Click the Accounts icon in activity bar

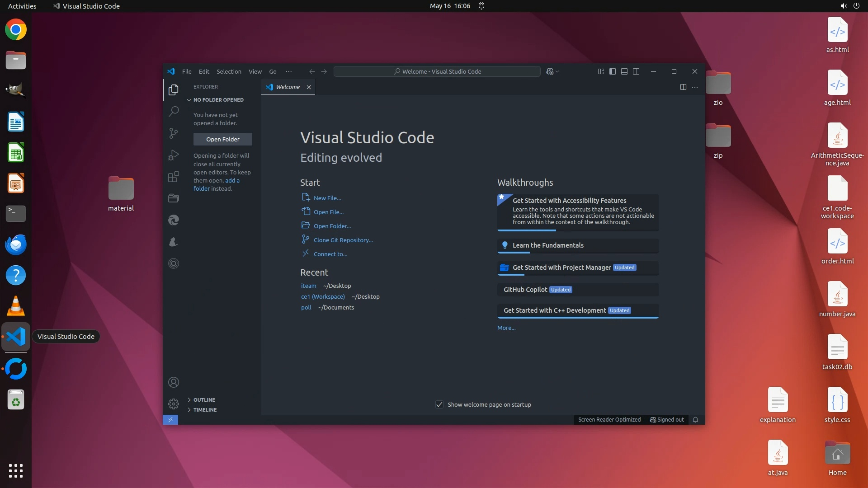tap(174, 382)
